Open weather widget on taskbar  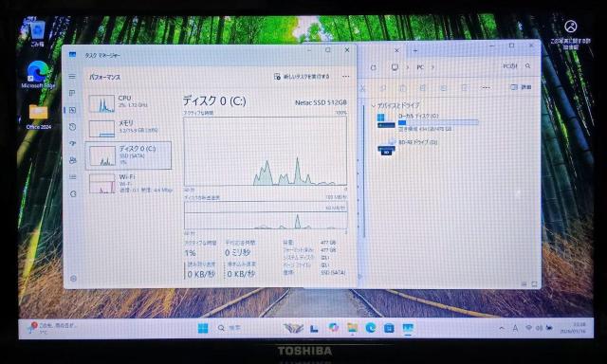(52, 328)
